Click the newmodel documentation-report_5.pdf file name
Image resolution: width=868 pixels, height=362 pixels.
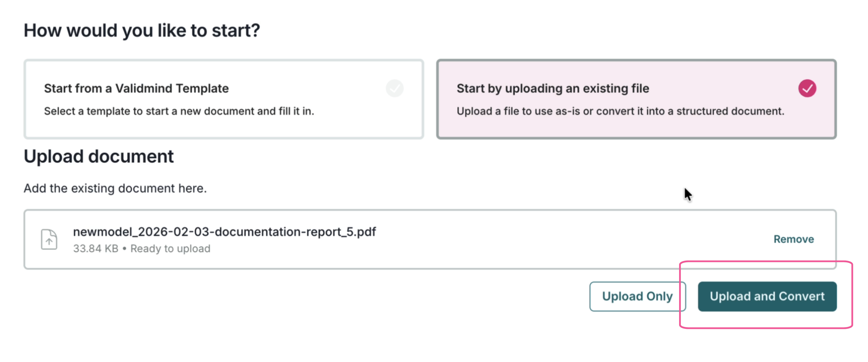tap(224, 232)
